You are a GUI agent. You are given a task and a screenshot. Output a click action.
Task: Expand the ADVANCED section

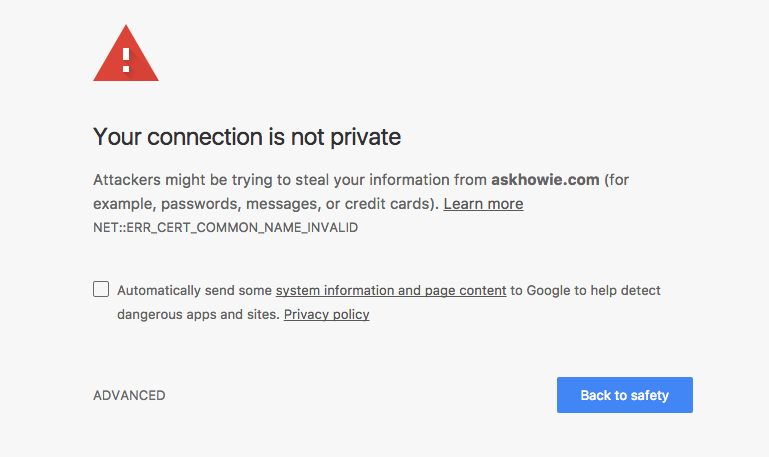(x=129, y=395)
